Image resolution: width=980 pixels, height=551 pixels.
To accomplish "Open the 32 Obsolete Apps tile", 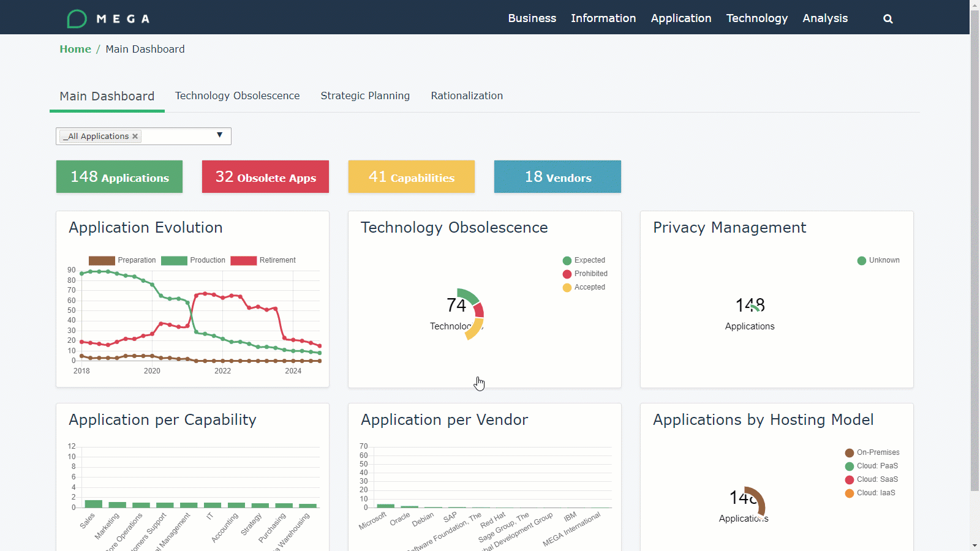I will coord(265,177).
